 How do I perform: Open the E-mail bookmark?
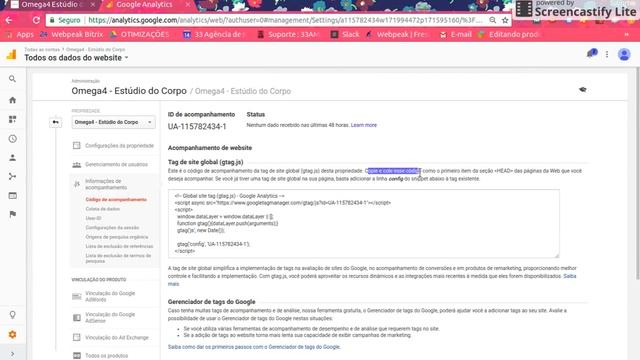pyautogui.click(x=456, y=35)
